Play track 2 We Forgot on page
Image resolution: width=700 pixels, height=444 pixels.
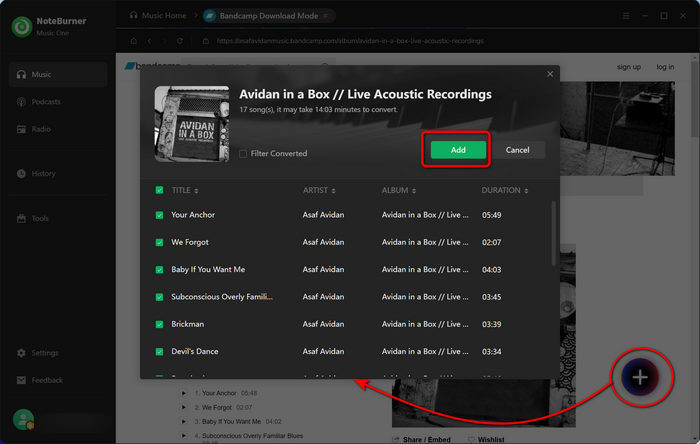(x=183, y=407)
